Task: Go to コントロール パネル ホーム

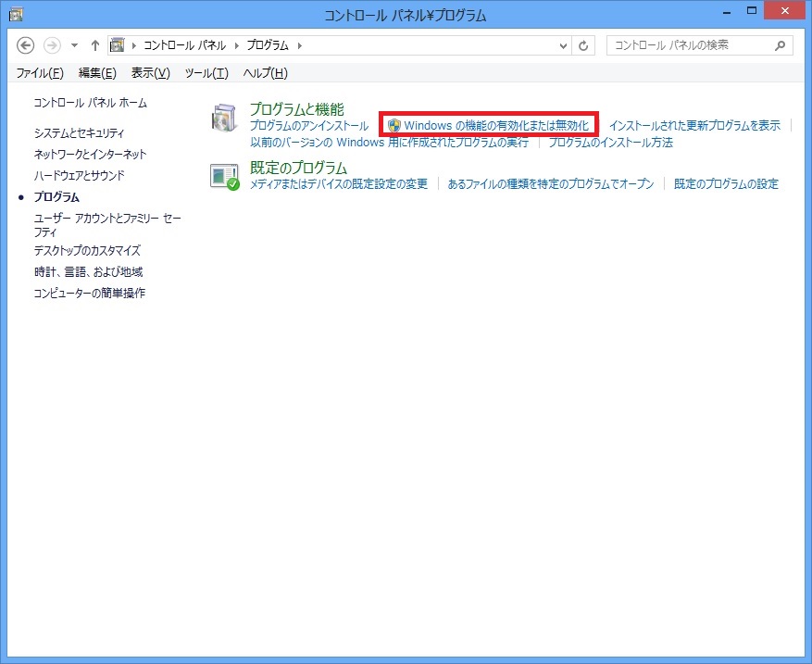Action: click(x=91, y=103)
